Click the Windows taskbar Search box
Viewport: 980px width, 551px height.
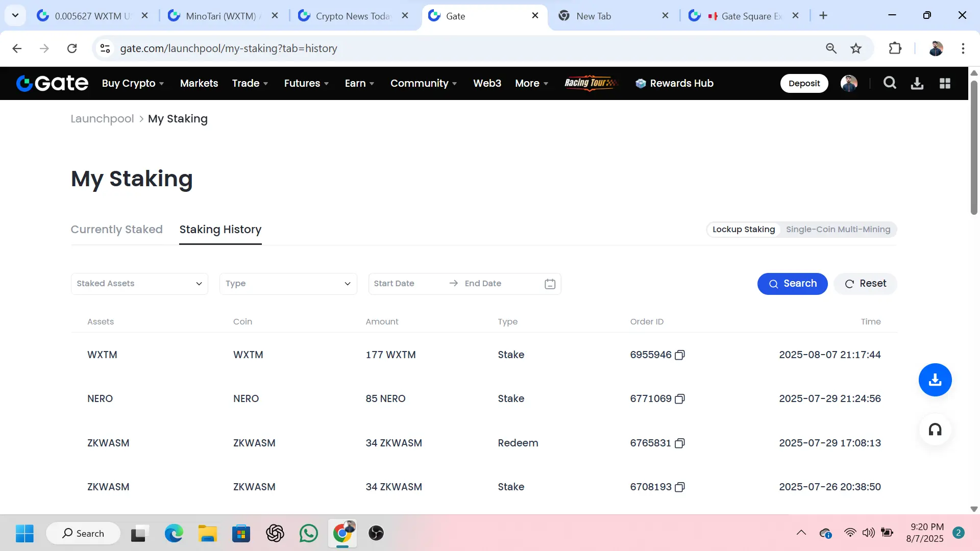83,533
